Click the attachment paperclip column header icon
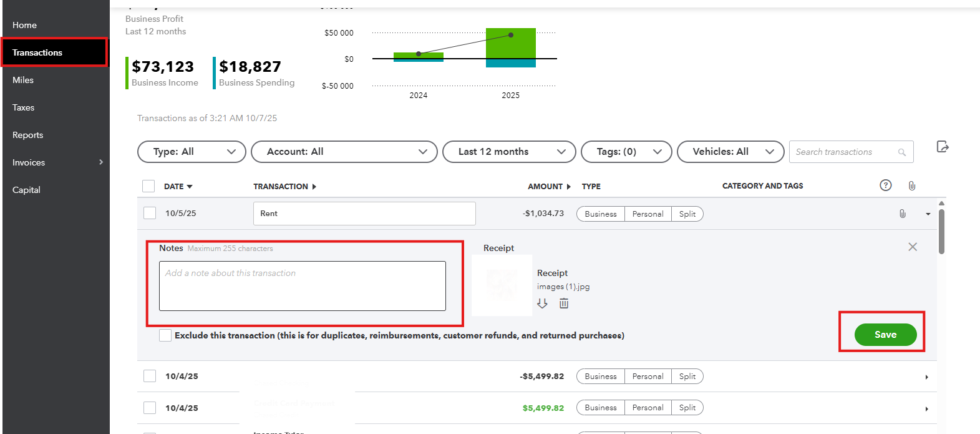This screenshot has height=434, width=980. pyautogui.click(x=911, y=185)
